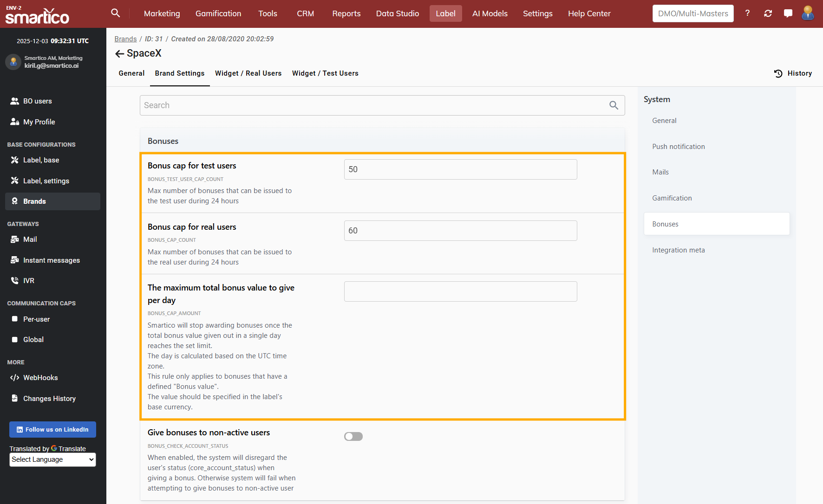Follow the Brands breadcrumb link
The width and height of the screenshot is (823, 504).
125,39
